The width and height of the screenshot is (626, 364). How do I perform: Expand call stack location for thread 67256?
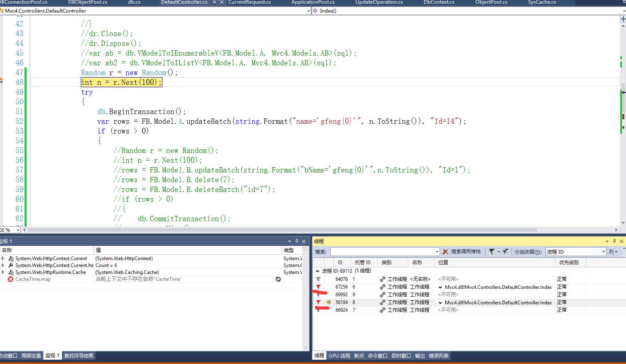(x=440, y=287)
